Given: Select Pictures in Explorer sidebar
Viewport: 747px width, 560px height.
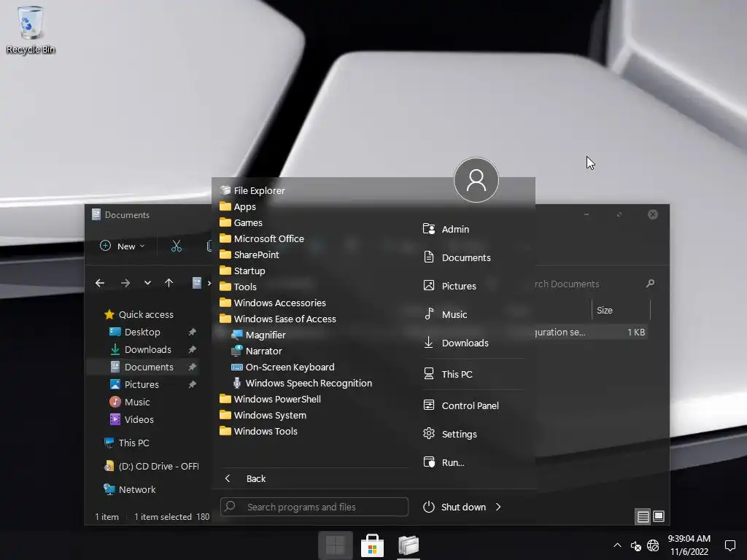Looking at the screenshot, I should coord(134,385).
